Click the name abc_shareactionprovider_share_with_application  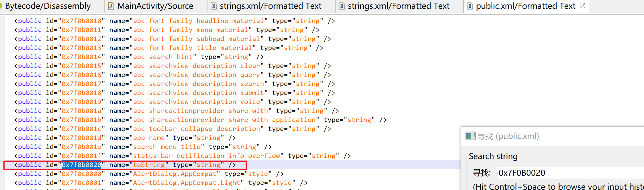[224, 120]
